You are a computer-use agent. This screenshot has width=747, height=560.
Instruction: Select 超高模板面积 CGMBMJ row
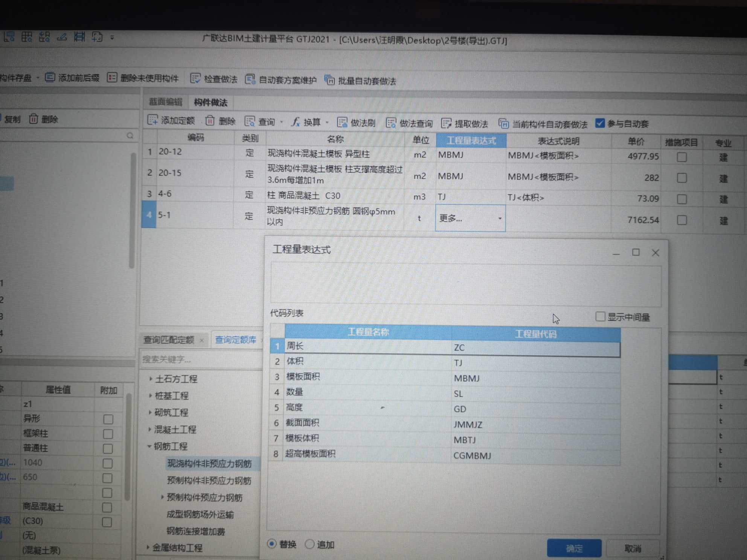tap(445, 455)
